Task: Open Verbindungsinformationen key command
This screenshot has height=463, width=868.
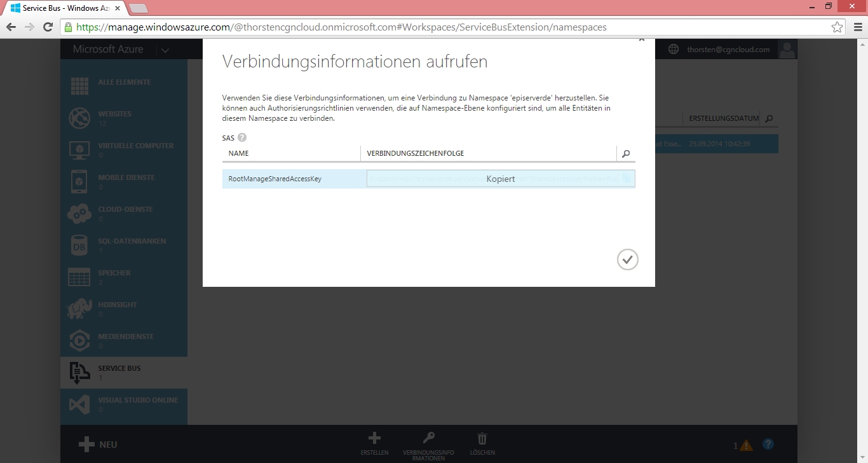Action: [428, 443]
